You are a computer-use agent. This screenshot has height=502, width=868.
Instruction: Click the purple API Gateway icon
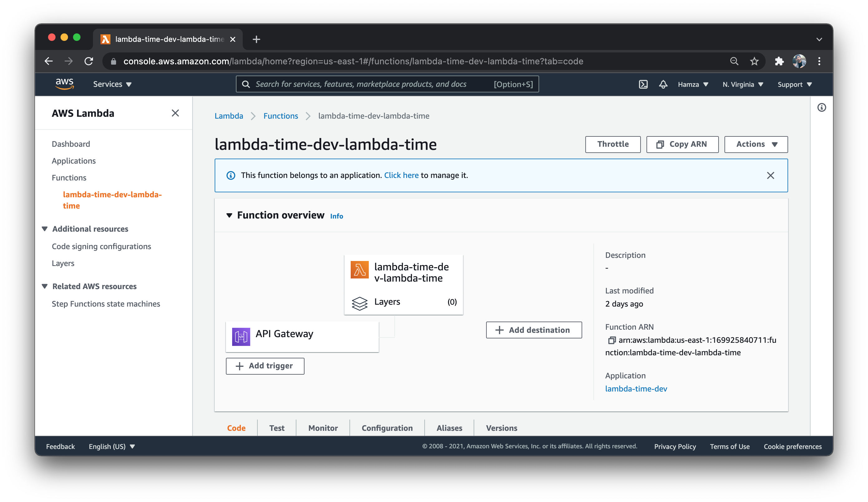241,336
